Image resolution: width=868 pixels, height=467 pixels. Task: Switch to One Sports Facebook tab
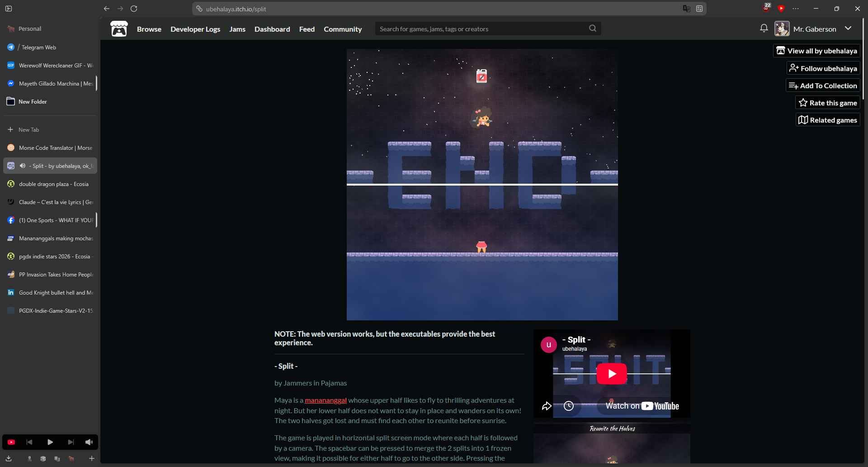[50, 220]
